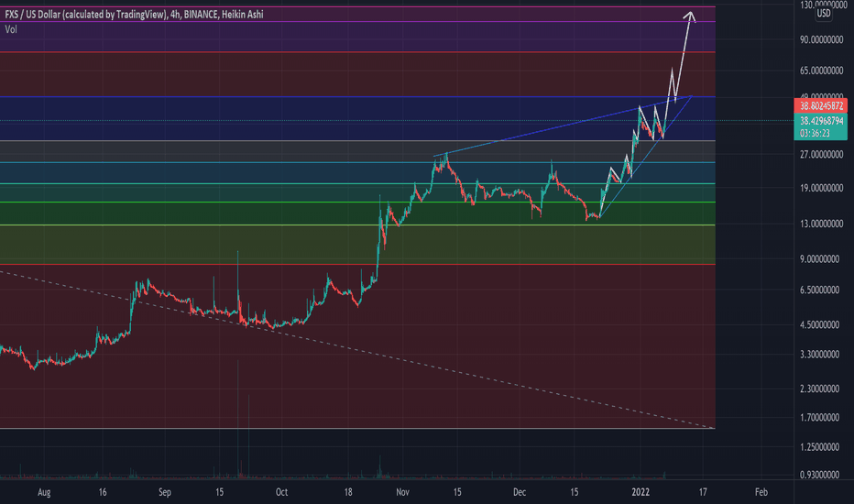Image resolution: width=854 pixels, height=504 pixels.
Task: Click the Sep label on time axis
Action: click(x=165, y=493)
